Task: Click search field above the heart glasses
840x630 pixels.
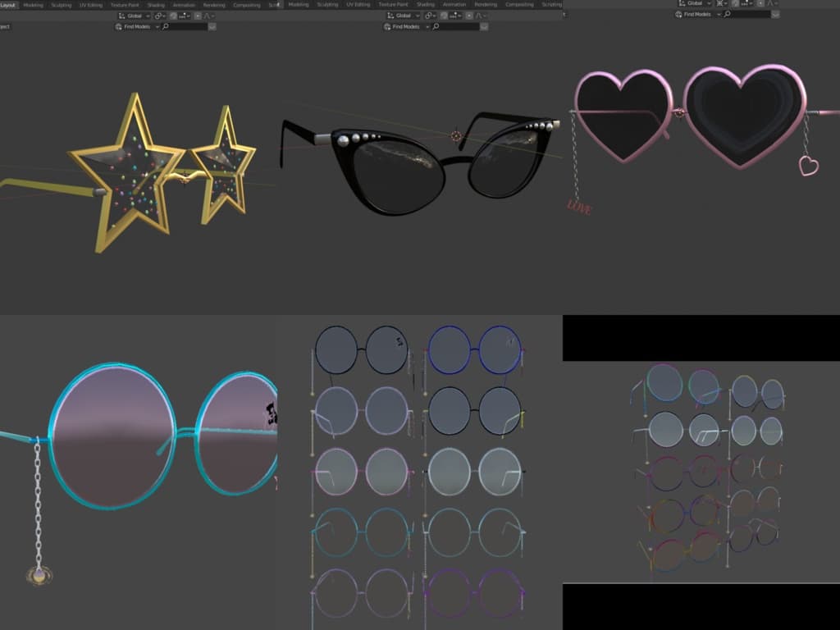Action: pos(751,14)
